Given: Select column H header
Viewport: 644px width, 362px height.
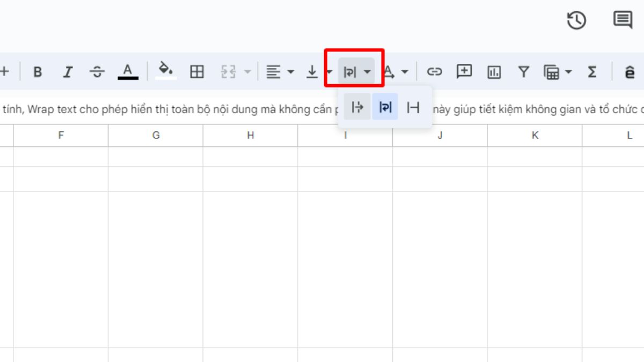Looking at the screenshot, I should click(250, 135).
